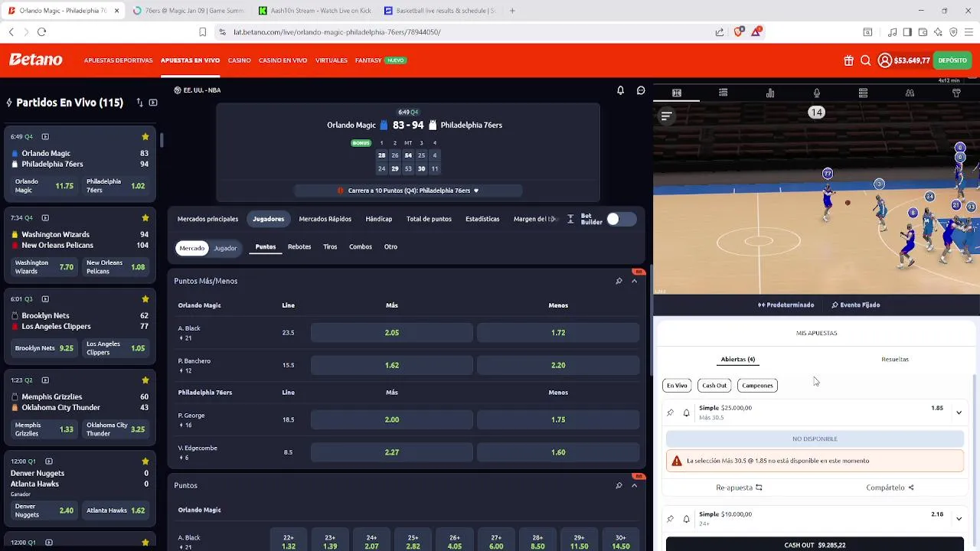
Task: Click the Brave Rewards triangle icon
Action: click(756, 32)
